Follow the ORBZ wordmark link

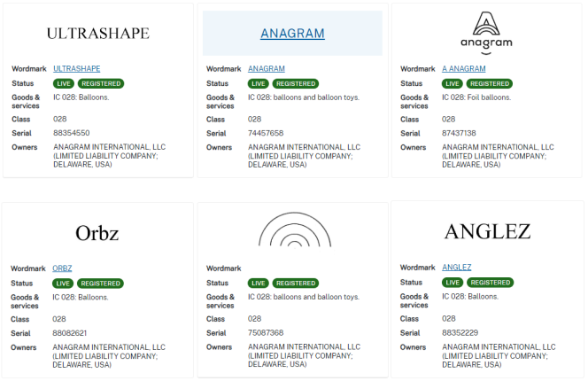(62, 268)
